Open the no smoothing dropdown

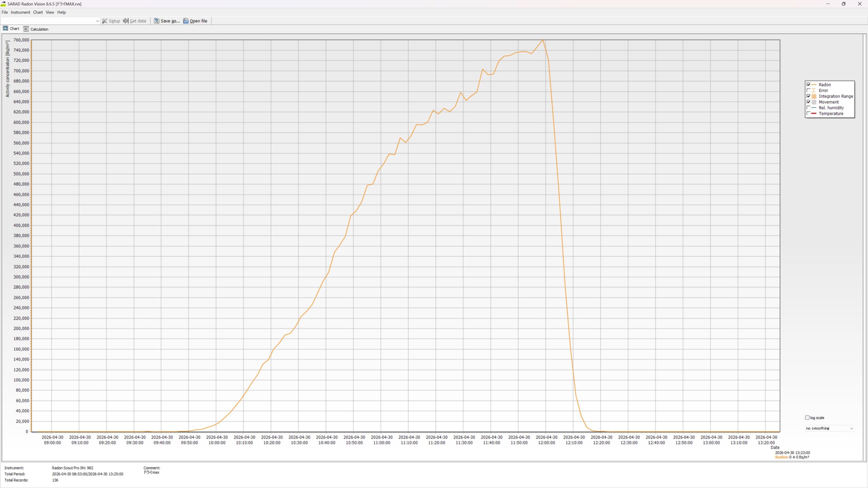[830, 428]
